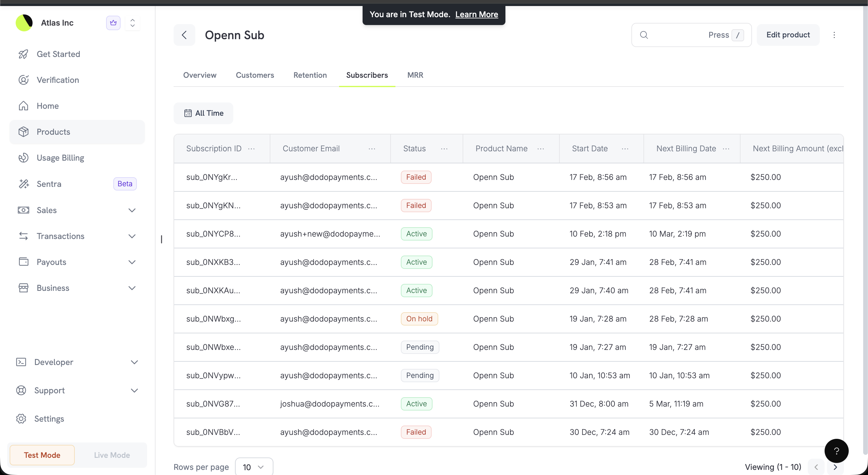Keep Test Mode enabled

42,455
